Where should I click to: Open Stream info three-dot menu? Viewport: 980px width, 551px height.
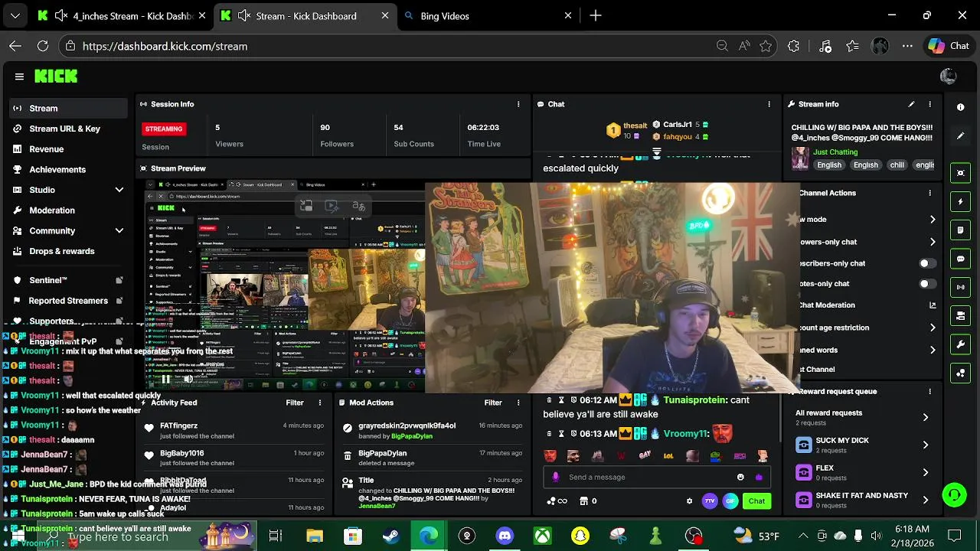point(930,104)
